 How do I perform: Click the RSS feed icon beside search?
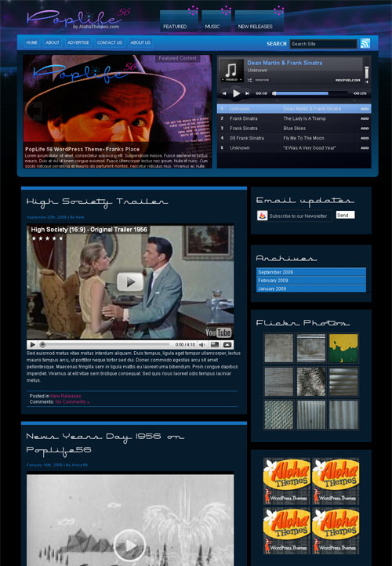[x=365, y=43]
